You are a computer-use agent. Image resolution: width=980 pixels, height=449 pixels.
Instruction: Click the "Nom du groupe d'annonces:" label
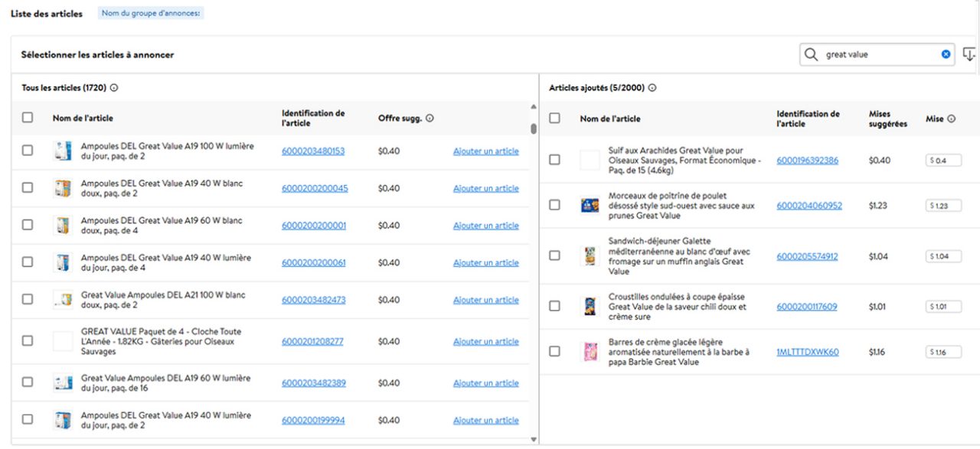[152, 13]
